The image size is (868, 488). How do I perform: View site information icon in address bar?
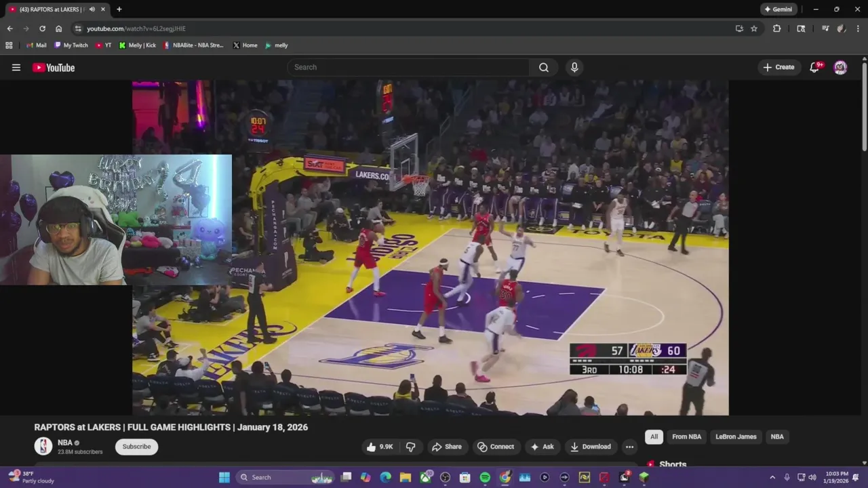[x=78, y=28]
